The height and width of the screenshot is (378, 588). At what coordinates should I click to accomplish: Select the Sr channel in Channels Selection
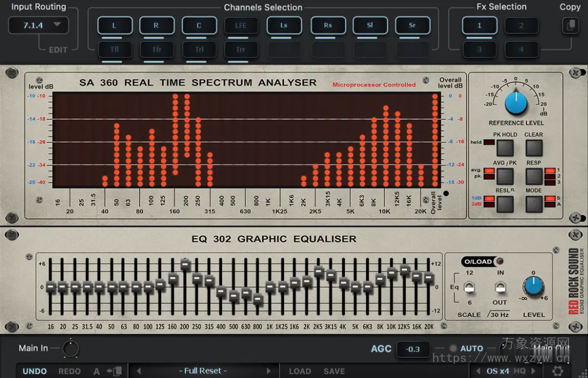tap(412, 25)
